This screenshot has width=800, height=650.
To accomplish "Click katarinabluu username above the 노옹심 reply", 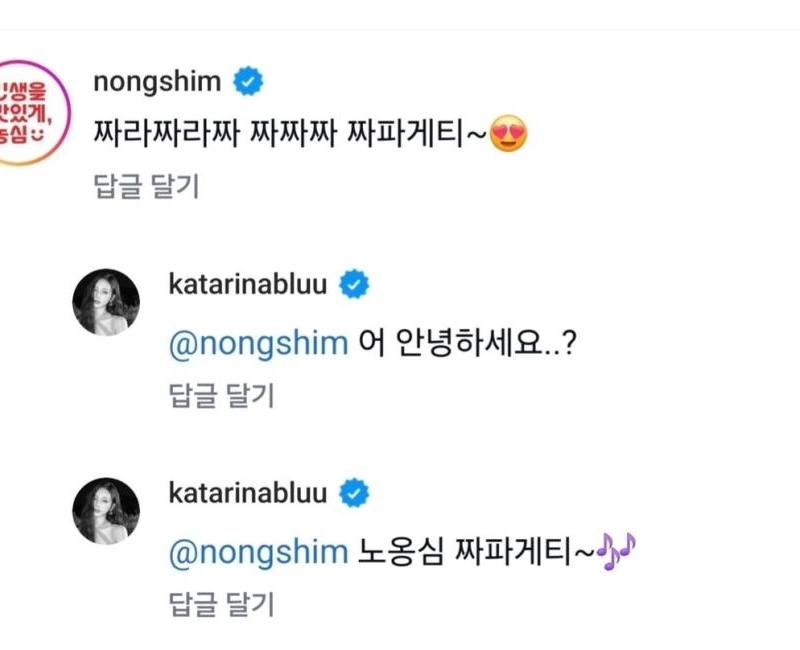I will [249, 492].
